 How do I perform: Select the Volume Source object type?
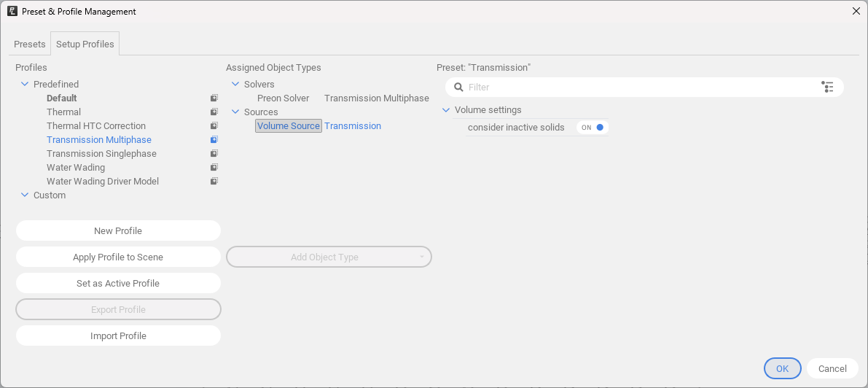[x=289, y=126]
